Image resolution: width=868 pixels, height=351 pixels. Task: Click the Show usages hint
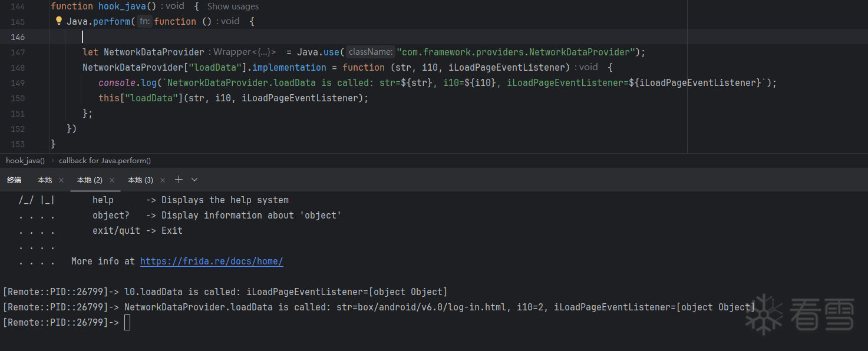point(233,6)
